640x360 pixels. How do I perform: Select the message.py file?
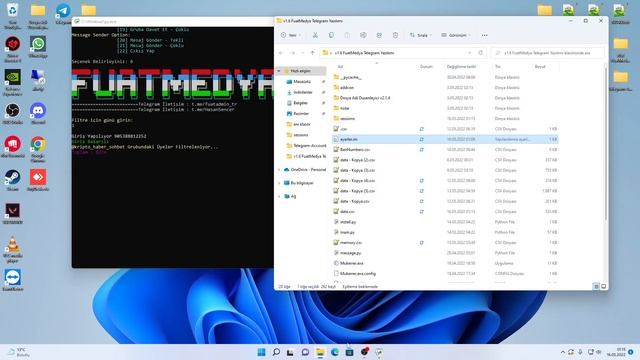pyautogui.click(x=445, y=253)
